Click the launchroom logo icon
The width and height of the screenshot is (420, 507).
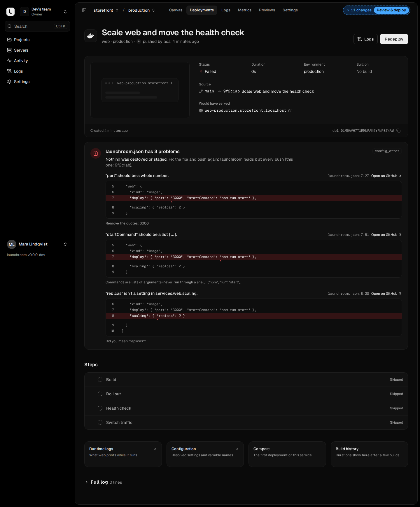point(10,12)
